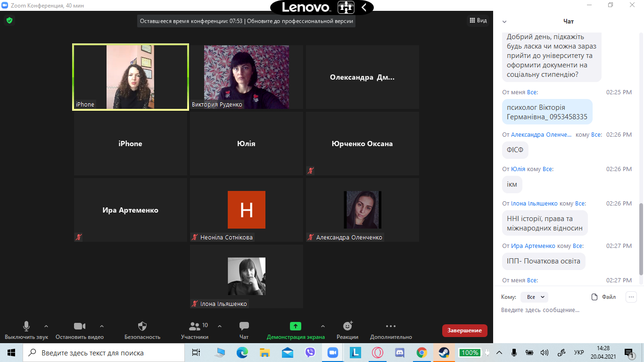Expand screen share options arrow
The width and height of the screenshot is (644, 362).
323,326
